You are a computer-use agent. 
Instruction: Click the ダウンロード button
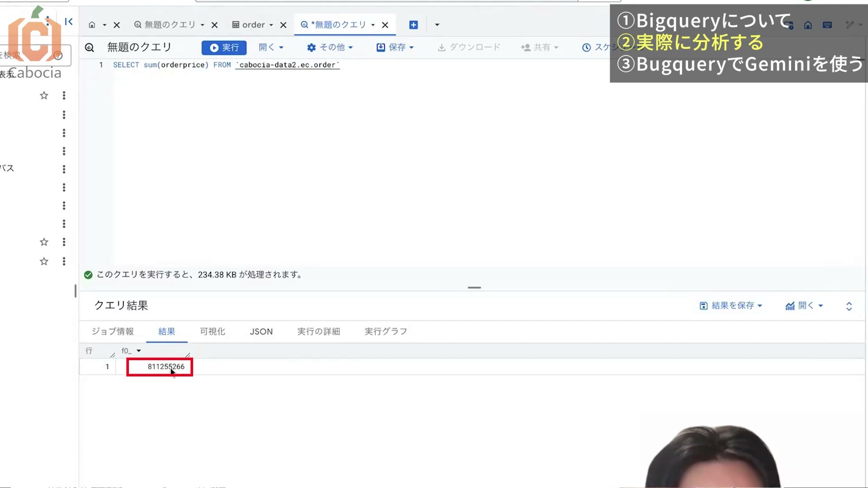(x=469, y=47)
